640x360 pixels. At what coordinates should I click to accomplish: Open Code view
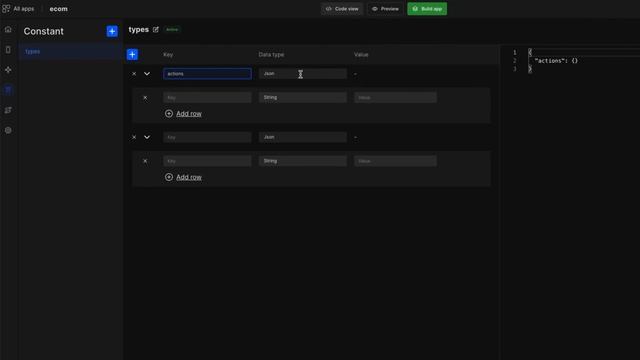342,9
